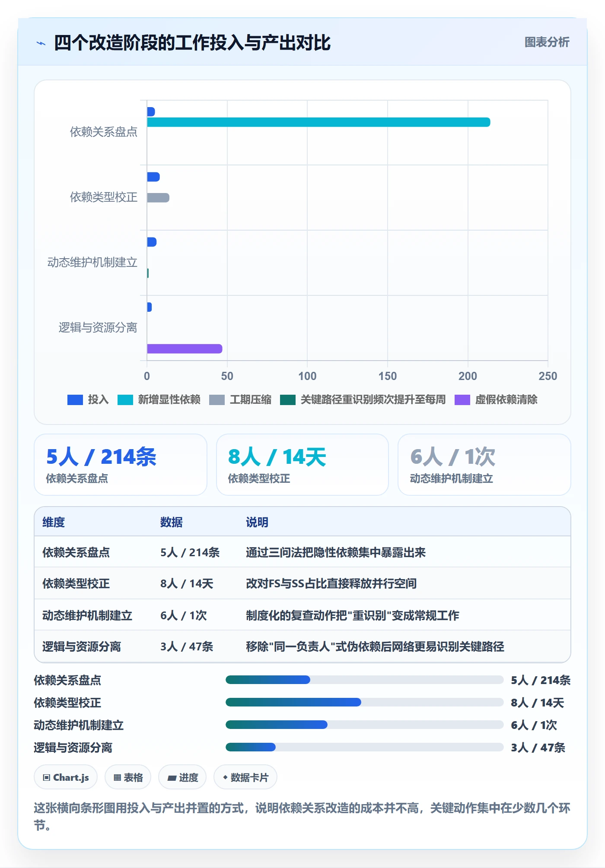Click 通过三问法把隐性依赖集中暴露出来 description
The image size is (605, 868).
coord(336,552)
